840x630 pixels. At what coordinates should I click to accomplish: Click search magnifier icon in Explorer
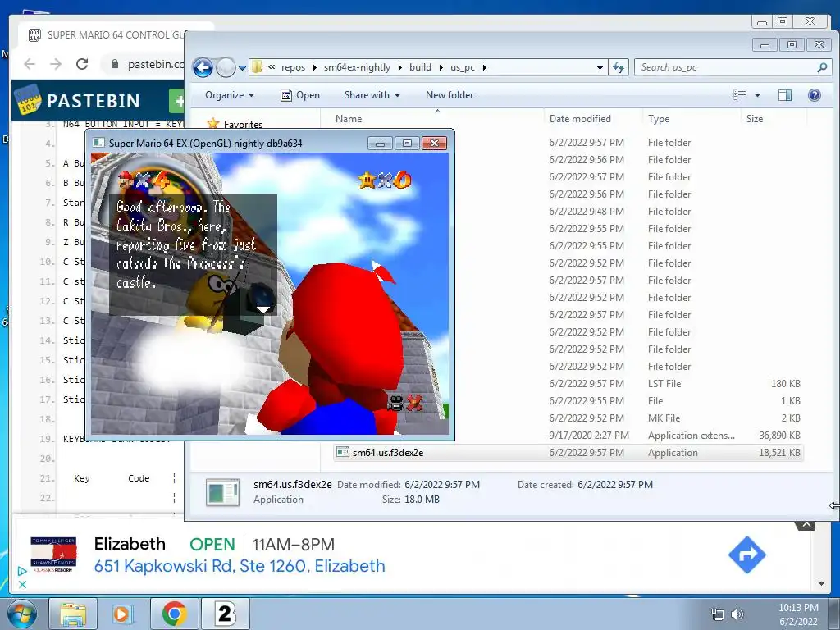822,67
